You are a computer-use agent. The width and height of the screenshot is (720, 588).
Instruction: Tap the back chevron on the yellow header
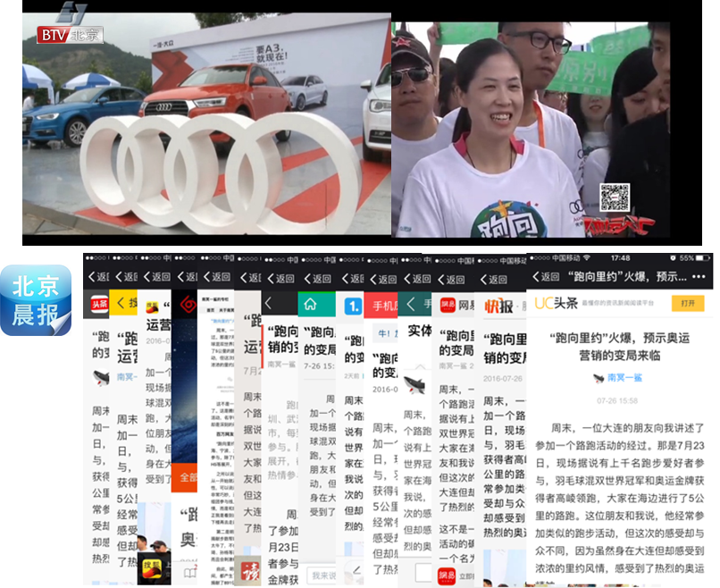[121, 302]
